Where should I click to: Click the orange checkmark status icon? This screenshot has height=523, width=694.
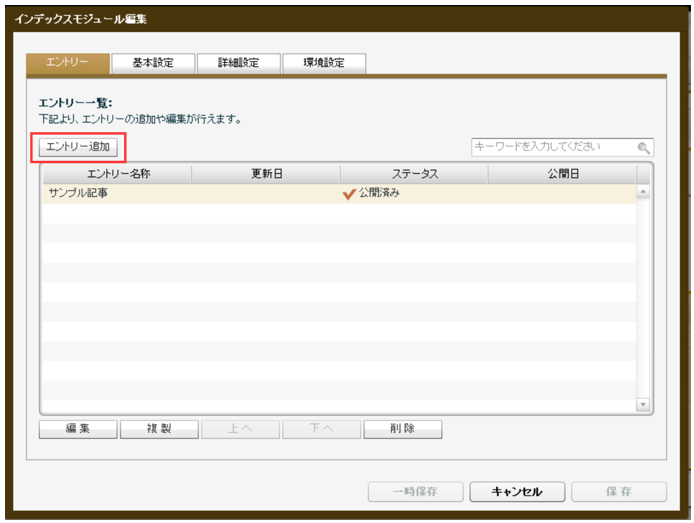pyautogui.click(x=349, y=194)
